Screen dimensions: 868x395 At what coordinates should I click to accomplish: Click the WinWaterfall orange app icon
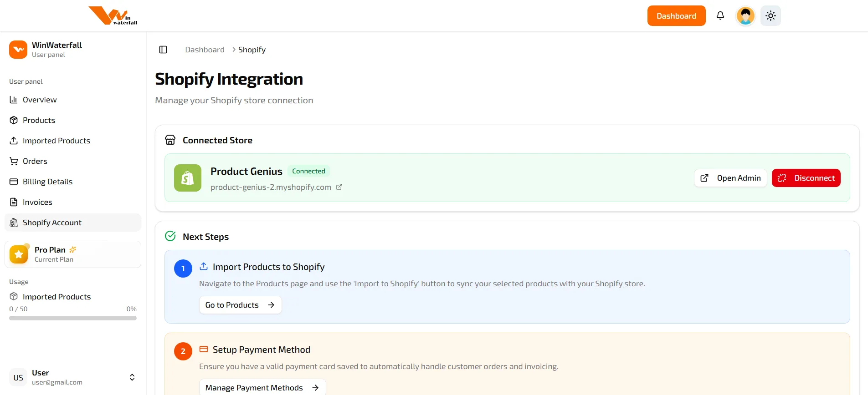(x=18, y=50)
